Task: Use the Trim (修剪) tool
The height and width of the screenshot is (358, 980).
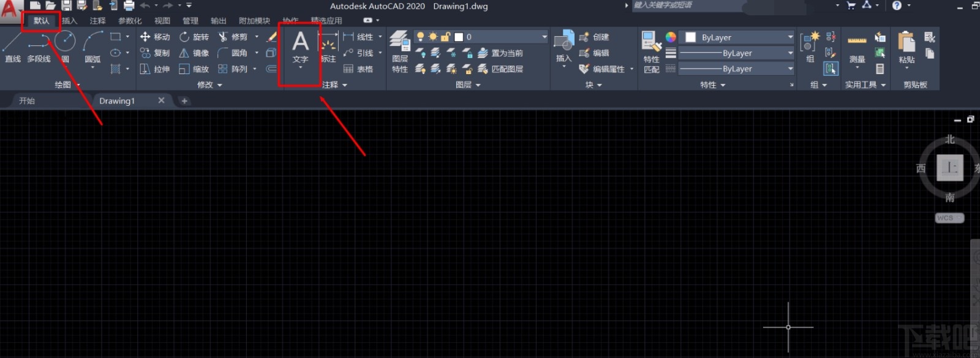Action: 233,37
